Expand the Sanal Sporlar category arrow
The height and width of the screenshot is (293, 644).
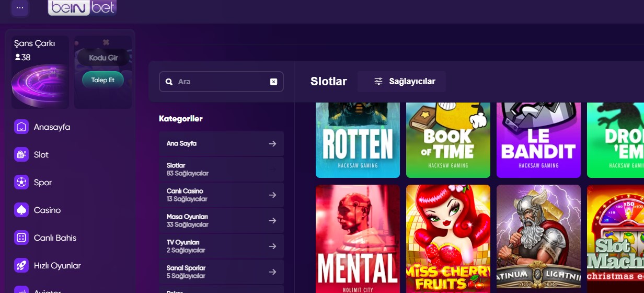click(272, 272)
